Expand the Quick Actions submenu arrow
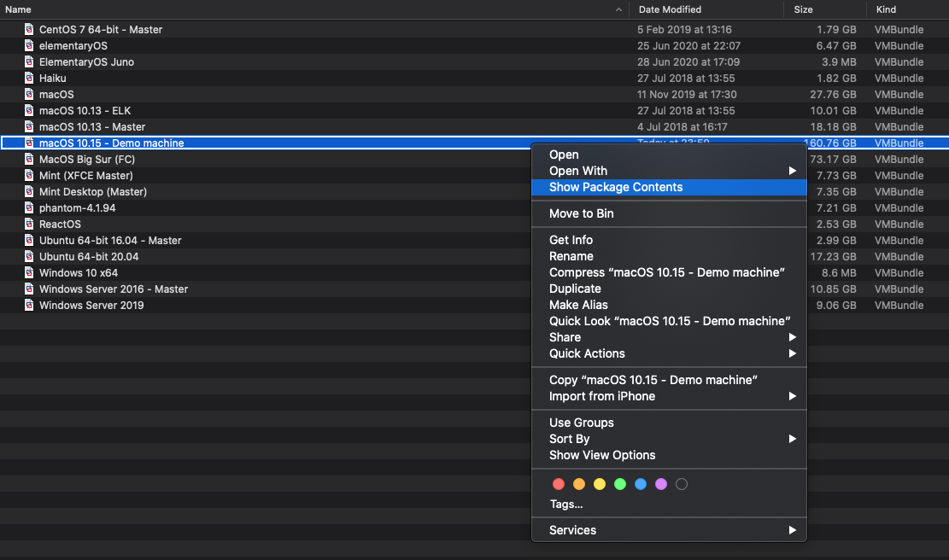The width and height of the screenshot is (949, 560). point(792,353)
